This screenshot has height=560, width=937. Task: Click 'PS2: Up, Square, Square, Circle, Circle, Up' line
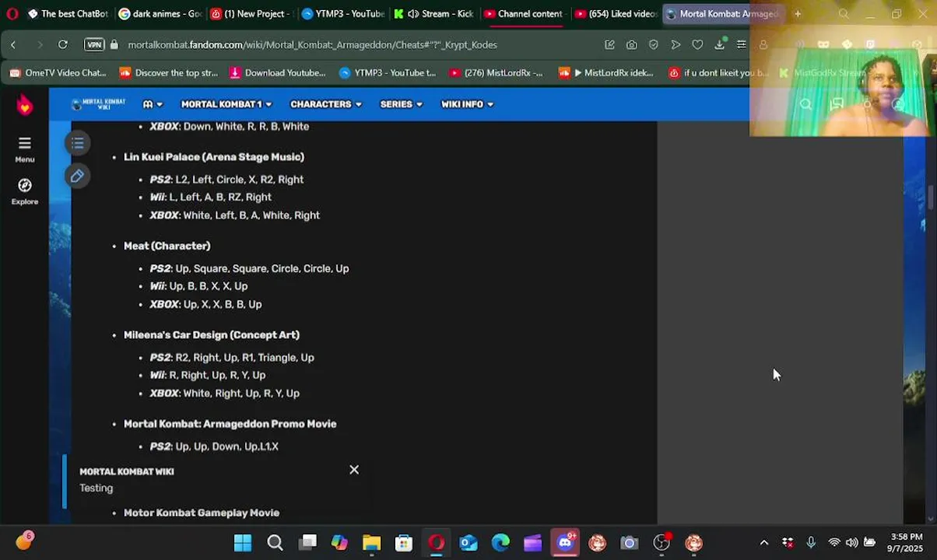coord(249,268)
